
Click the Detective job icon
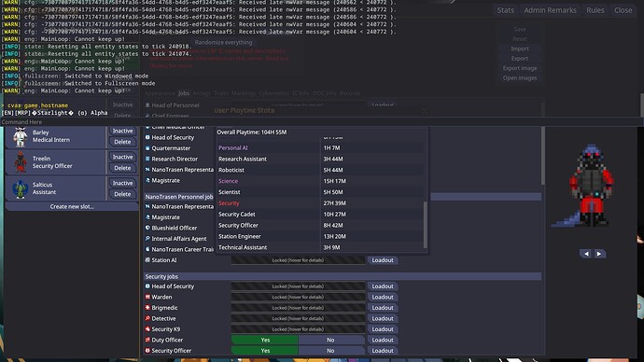tap(147, 318)
